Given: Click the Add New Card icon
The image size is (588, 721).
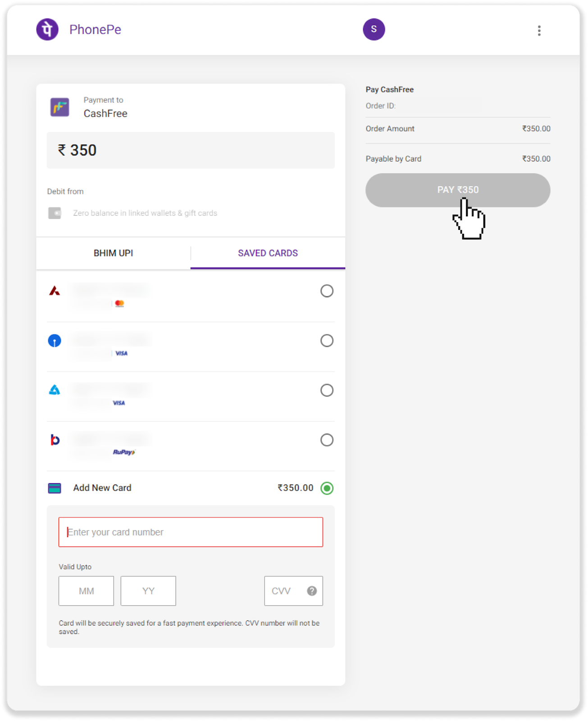Looking at the screenshot, I should coord(55,488).
